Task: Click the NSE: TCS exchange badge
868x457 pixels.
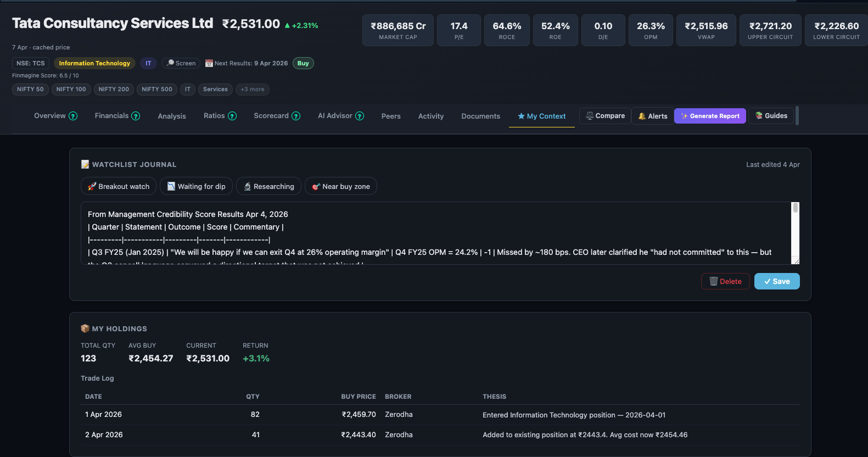Action: tap(31, 63)
